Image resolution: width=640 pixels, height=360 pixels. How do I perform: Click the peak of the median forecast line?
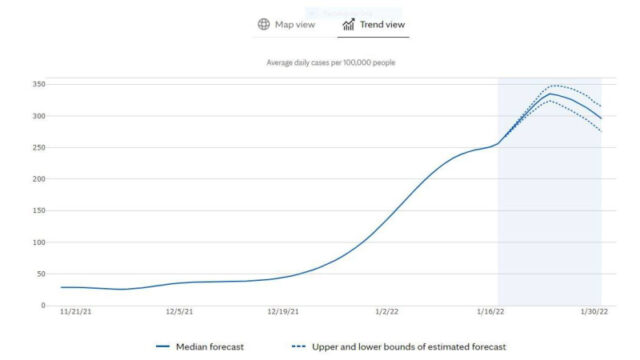click(550, 94)
